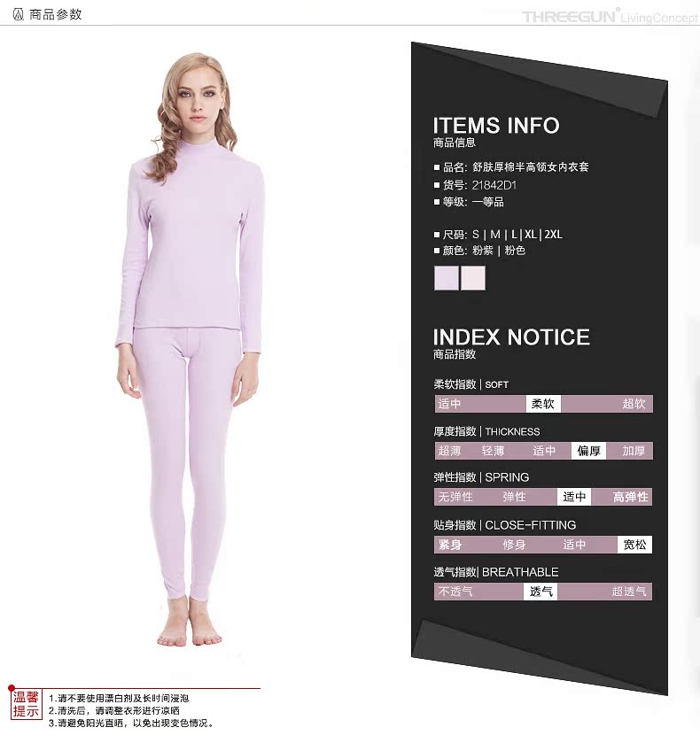Click the 商品参数 section icon
Screen dimensions: 700x743
[x=18, y=15]
